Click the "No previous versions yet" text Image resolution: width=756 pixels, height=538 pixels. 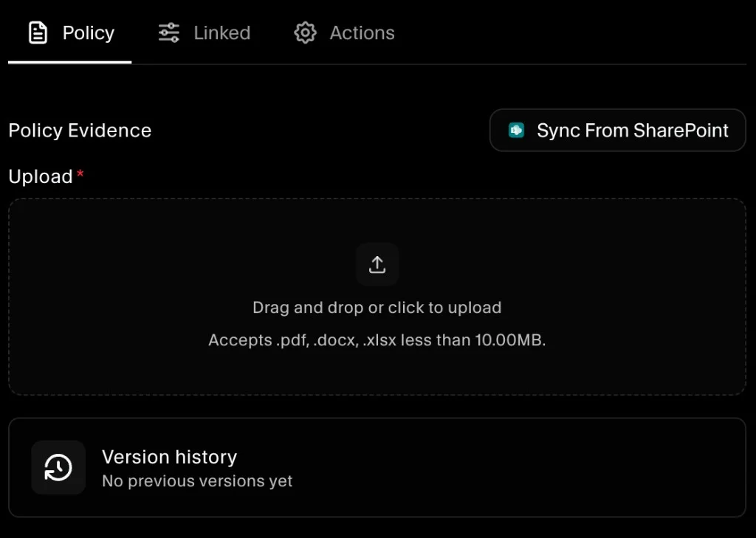pos(197,481)
